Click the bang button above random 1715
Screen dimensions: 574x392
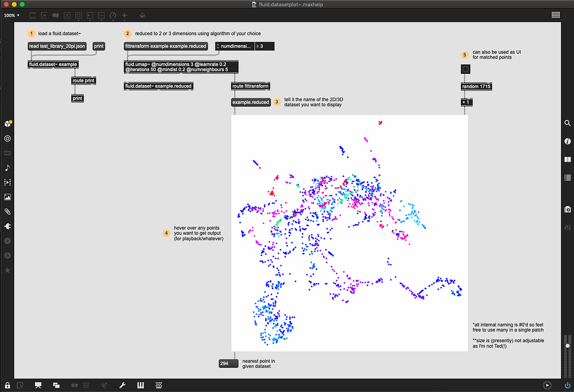coord(465,69)
